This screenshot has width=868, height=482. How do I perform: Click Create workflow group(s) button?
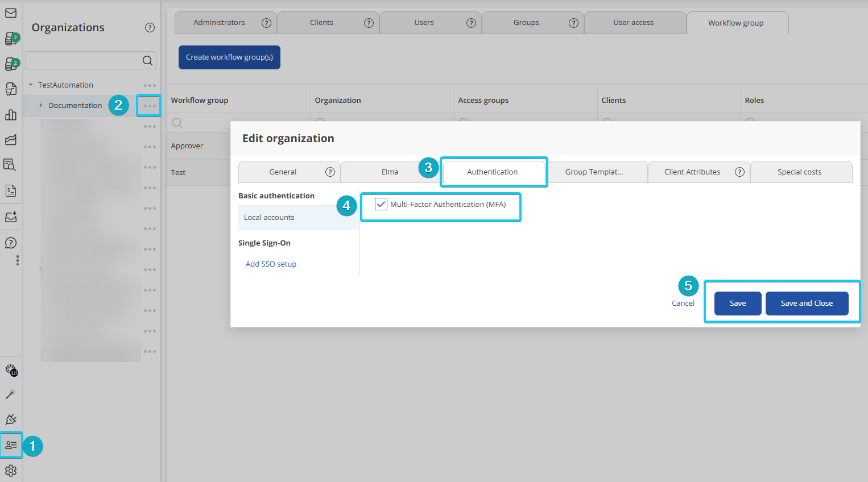[229, 57]
